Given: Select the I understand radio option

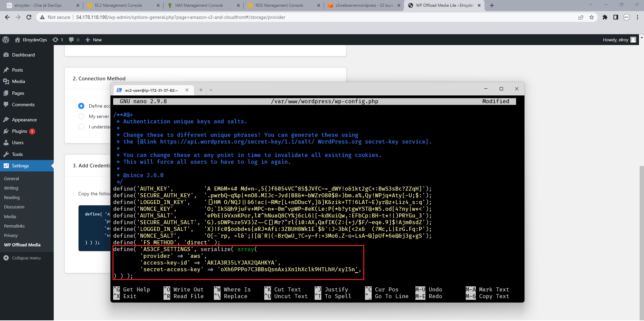Looking at the screenshot, I should point(81,127).
